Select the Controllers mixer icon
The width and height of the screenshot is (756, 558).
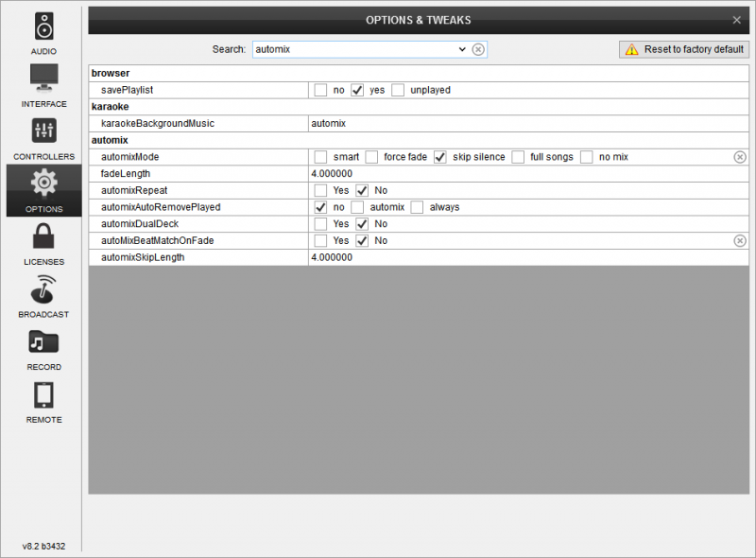click(x=43, y=131)
